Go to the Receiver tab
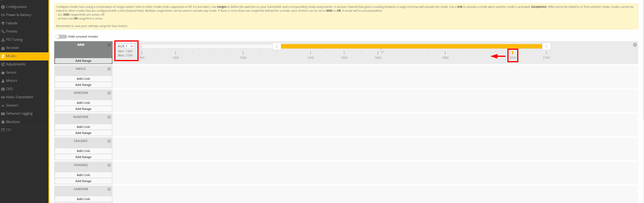This screenshot has width=644, height=203. click(13, 48)
